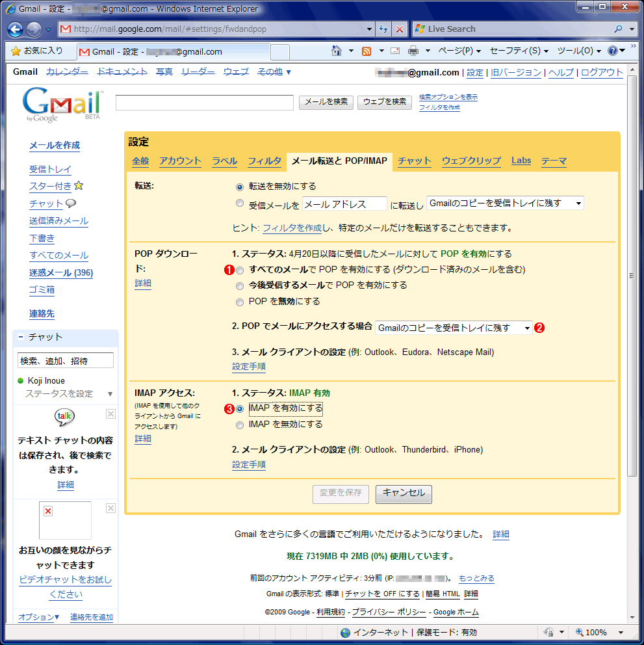This screenshot has height=645, width=644.
Task: Switch to the ウェブクリップ settings tab
Action: (471, 161)
